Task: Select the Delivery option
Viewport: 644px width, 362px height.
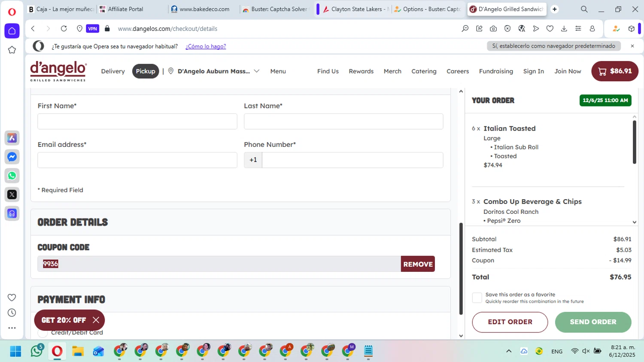Action: tap(113, 71)
